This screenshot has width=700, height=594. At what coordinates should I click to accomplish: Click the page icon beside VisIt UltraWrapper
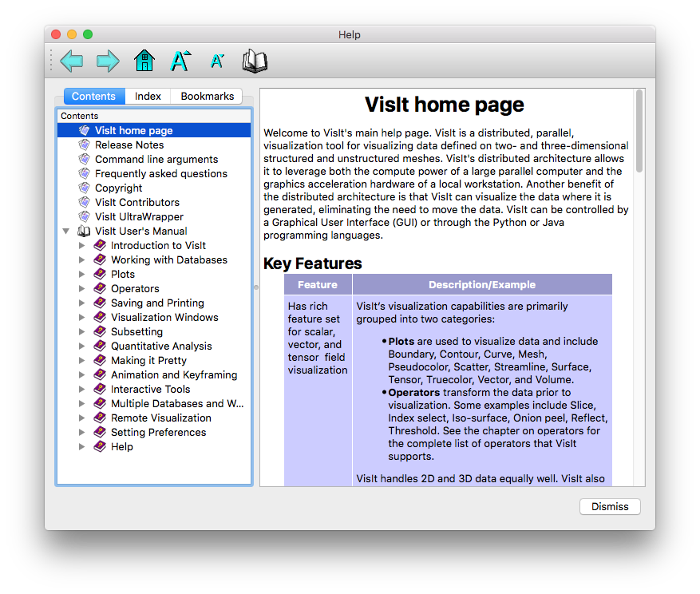(x=85, y=216)
